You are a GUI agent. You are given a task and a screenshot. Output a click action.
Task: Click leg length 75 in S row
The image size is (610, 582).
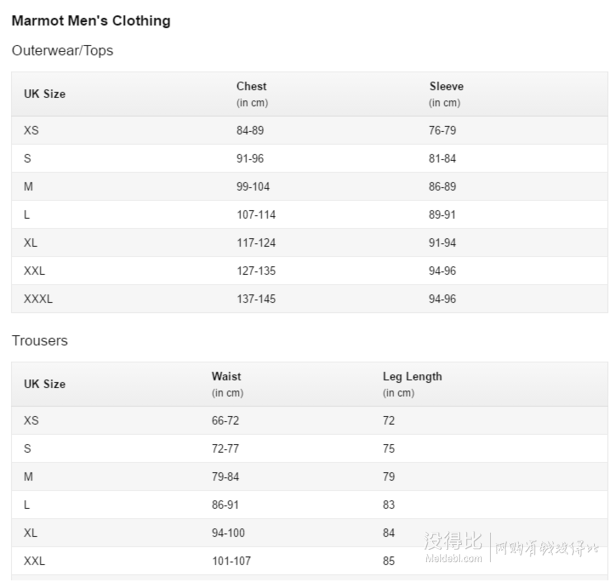click(x=389, y=449)
